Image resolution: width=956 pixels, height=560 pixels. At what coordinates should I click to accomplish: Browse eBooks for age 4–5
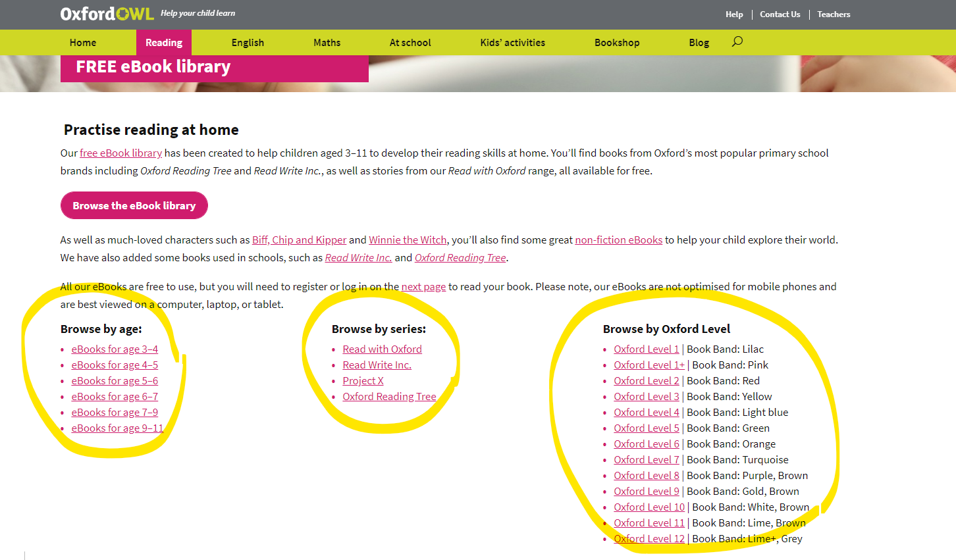(115, 365)
